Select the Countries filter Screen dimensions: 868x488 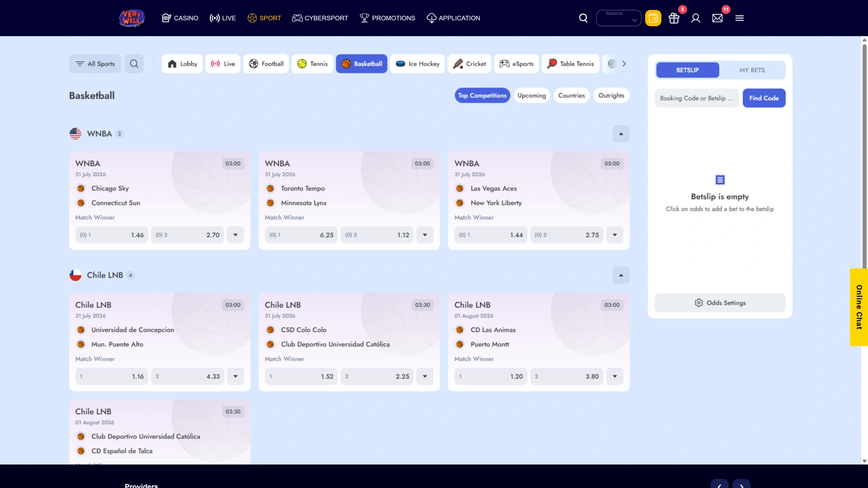[x=571, y=95]
